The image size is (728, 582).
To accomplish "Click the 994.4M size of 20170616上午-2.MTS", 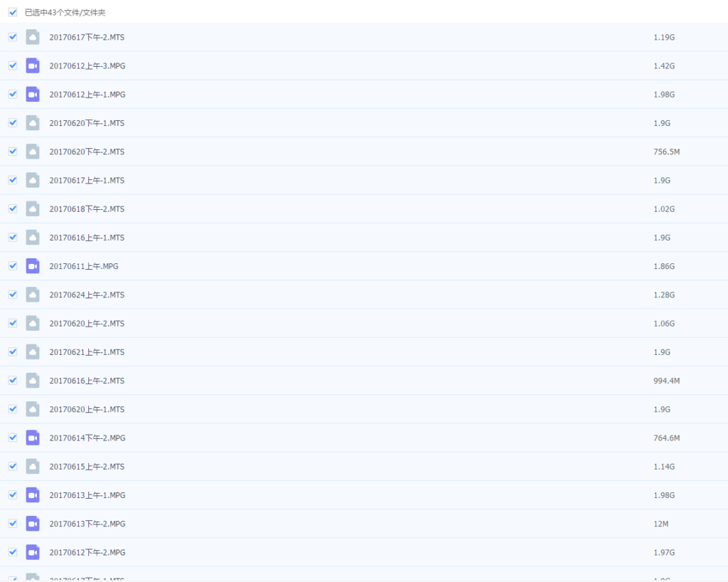I will click(x=666, y=381).
